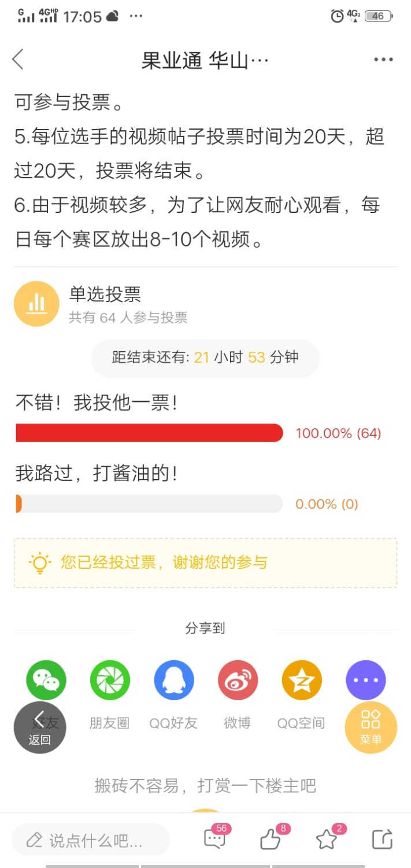411x868 pixels.
Task: Open comments icon with 56 badge
Action: [x=216, y=837]
